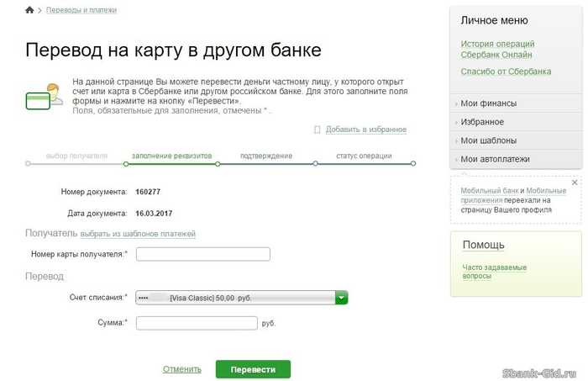
Task: Click the card and person illustration icon
Action: point(44,97)
